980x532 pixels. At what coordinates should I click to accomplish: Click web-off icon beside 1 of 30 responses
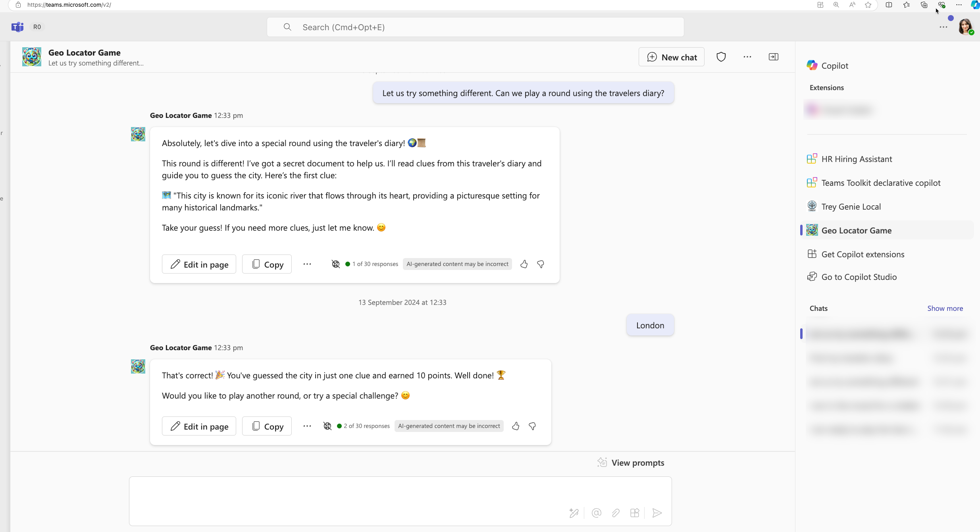336,264
